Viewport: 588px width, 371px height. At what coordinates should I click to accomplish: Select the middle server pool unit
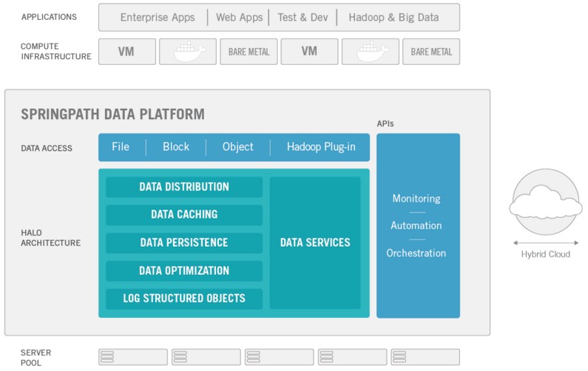280,357
